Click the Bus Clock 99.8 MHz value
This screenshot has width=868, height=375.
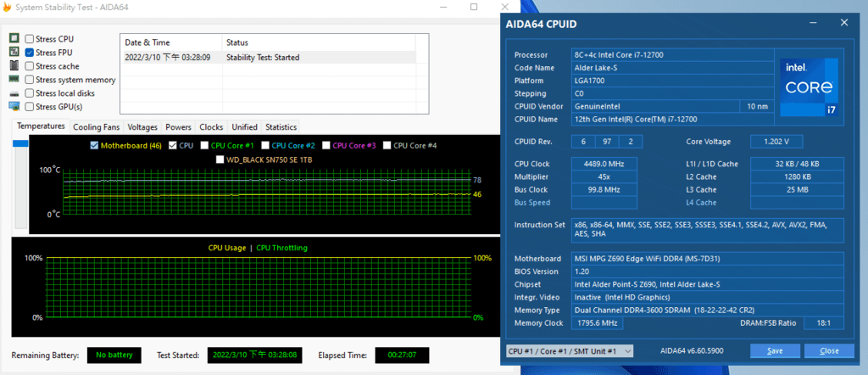[x=604, y=189]
